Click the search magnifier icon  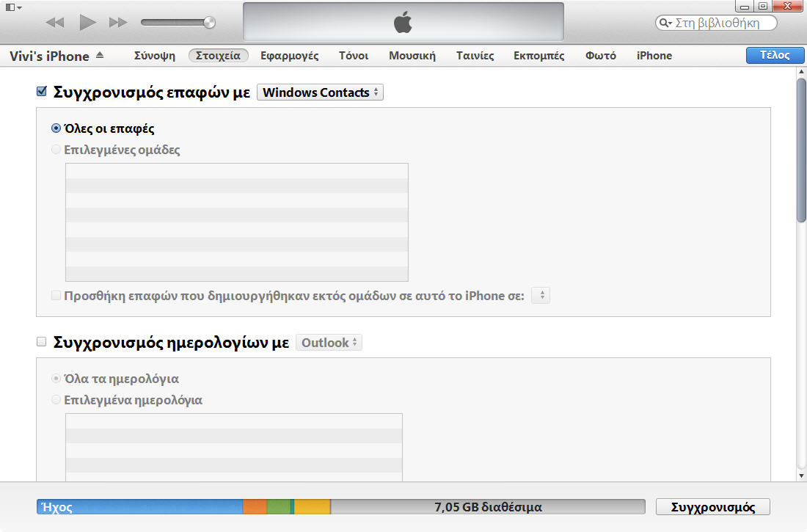click(x=665, y=23)
